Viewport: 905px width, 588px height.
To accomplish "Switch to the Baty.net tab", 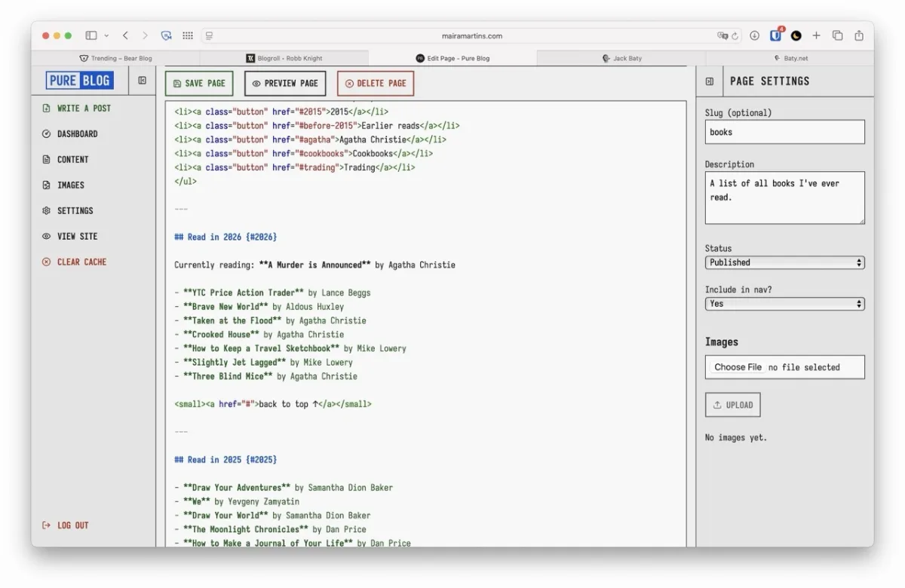I will tap(790, 58).
